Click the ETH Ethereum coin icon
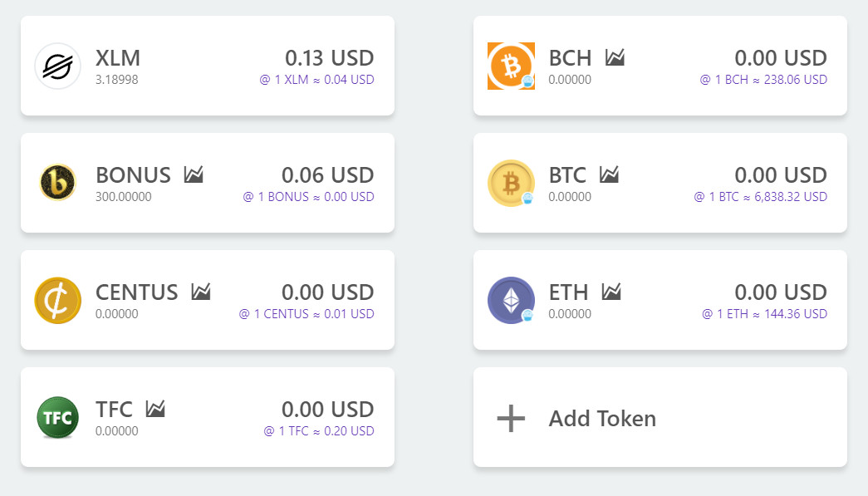The width and height of the screenshot is (868, 496). (511, 300)
